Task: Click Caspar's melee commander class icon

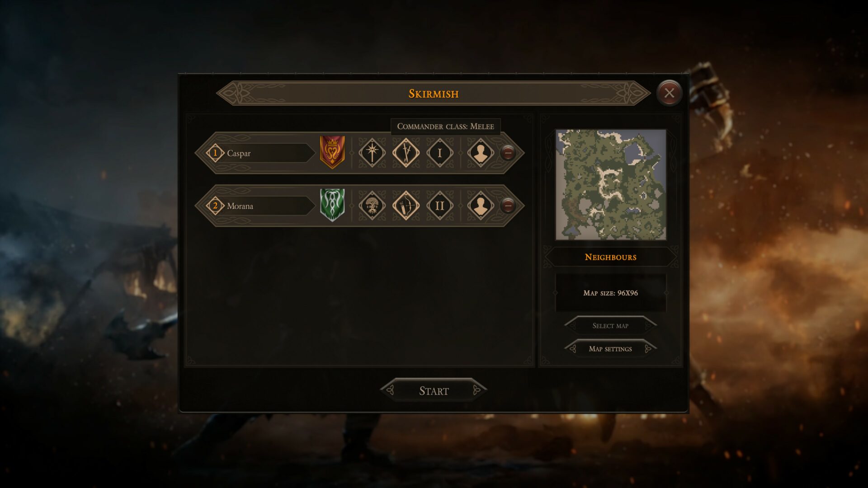Action: tap(406, 153)
